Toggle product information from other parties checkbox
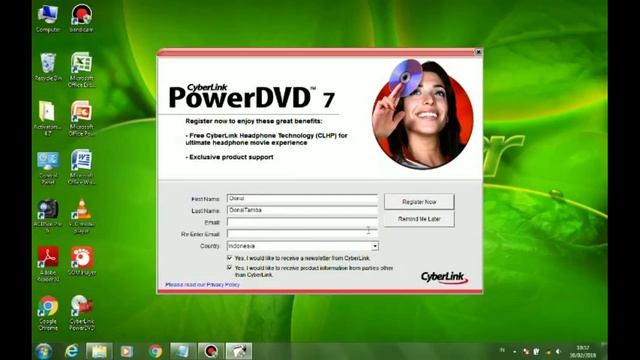Viewport: 640px width, 360px height. coord(229,268)
